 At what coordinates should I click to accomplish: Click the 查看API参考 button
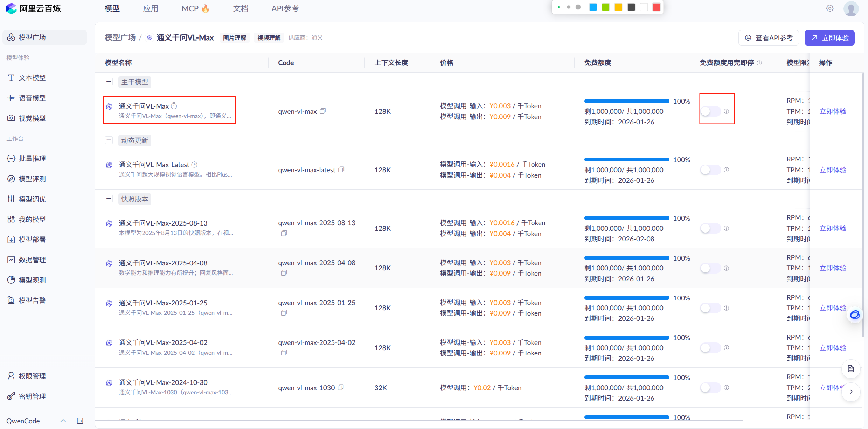pyautogui.click(x=769, y=38)
